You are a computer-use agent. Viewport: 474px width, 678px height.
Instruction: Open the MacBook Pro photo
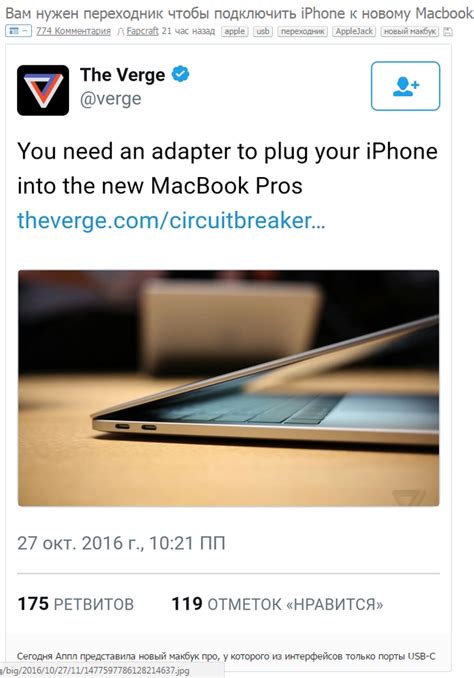tap(228, 388)
